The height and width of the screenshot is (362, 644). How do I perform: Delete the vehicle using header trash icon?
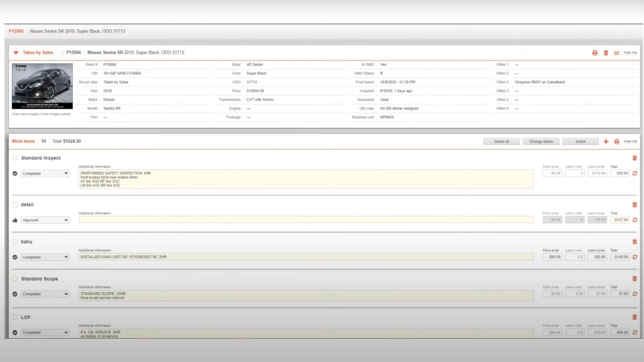(606, 53)
